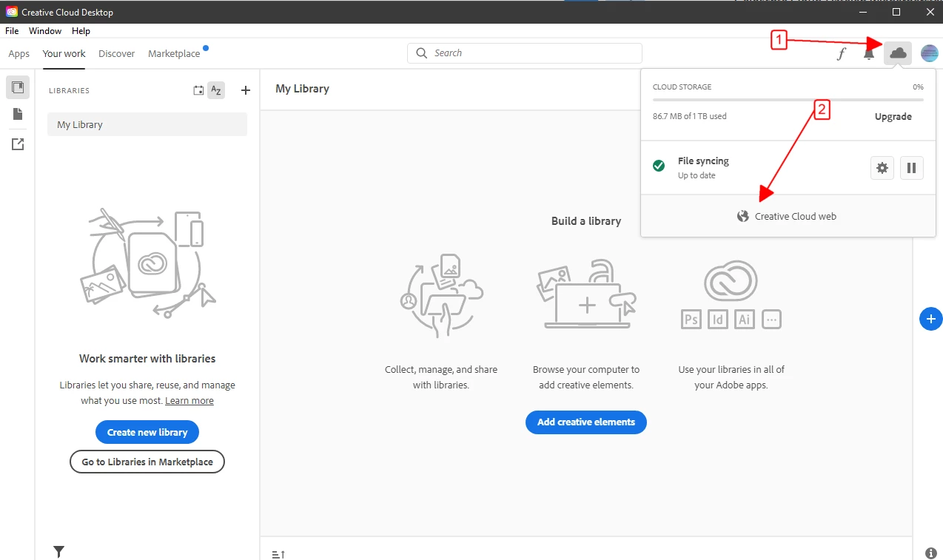Click the sort order icon at bottom
This screenshot has height=560, width=943.
pos(278,554)
